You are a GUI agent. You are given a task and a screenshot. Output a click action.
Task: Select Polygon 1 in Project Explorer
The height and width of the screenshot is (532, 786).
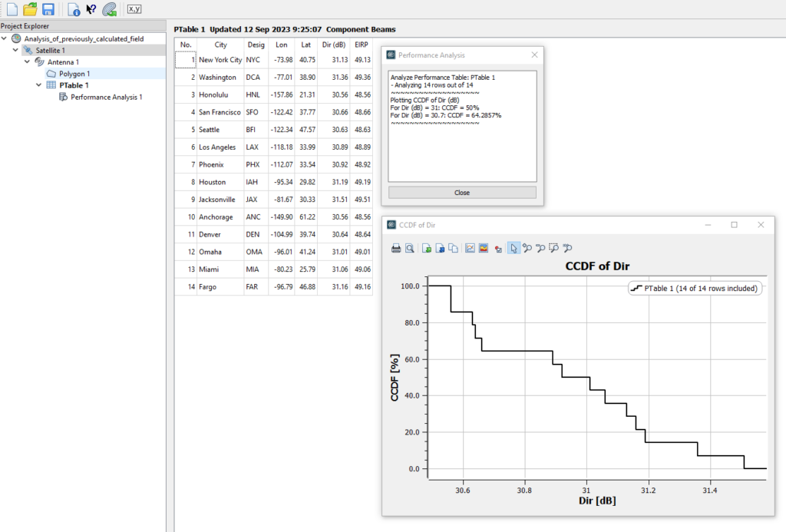tap(74, 74)
